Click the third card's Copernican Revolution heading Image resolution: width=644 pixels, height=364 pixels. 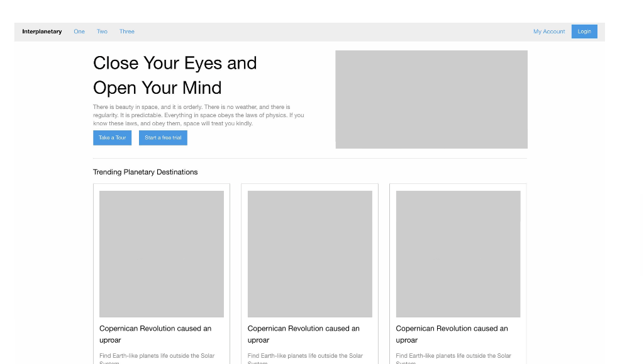tap(452, 334)
